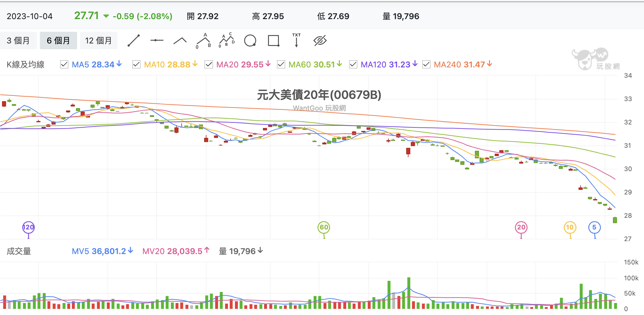Click the blue 5 marker on the chart
Viewport: 644px width, 315px height.
coord(594,227)
